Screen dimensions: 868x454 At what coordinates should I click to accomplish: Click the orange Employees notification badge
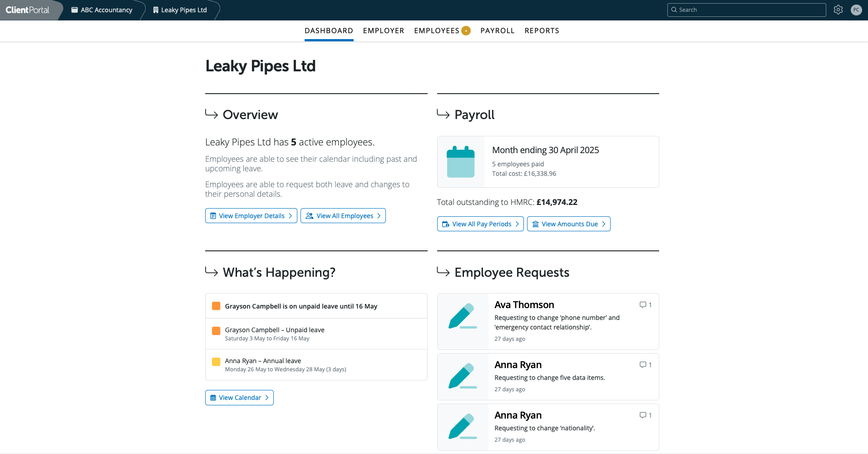(x=466, y=31)
